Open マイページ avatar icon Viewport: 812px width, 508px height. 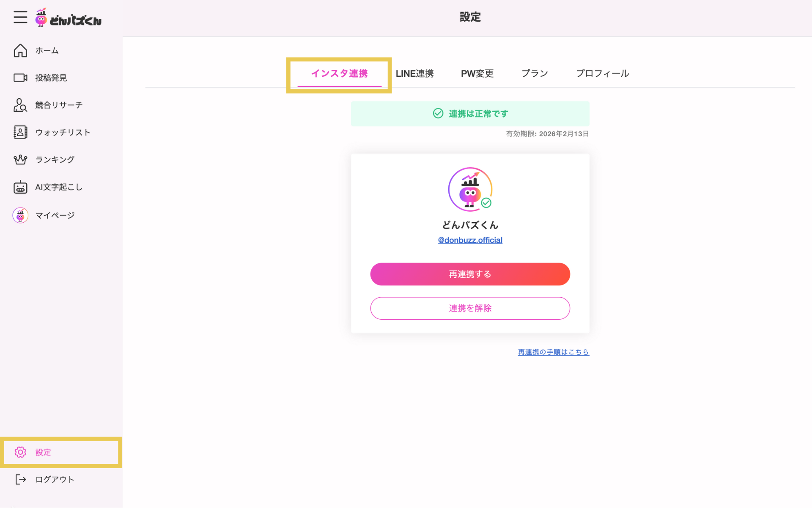point(20,215)
